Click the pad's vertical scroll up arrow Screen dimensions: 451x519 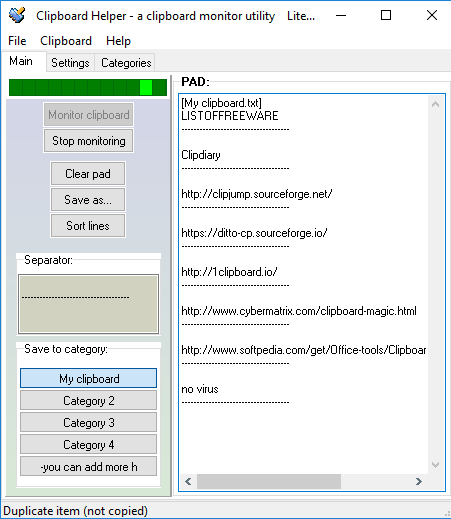435,104
